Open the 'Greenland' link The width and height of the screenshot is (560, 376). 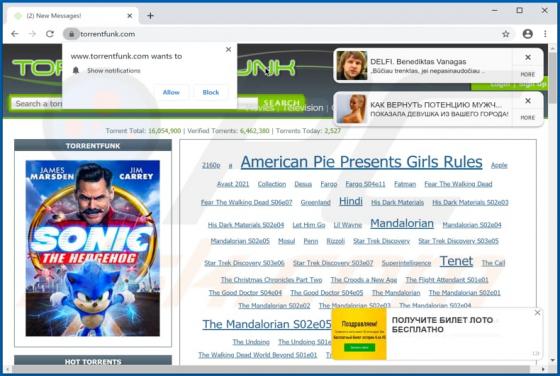(x=315, y=202)
